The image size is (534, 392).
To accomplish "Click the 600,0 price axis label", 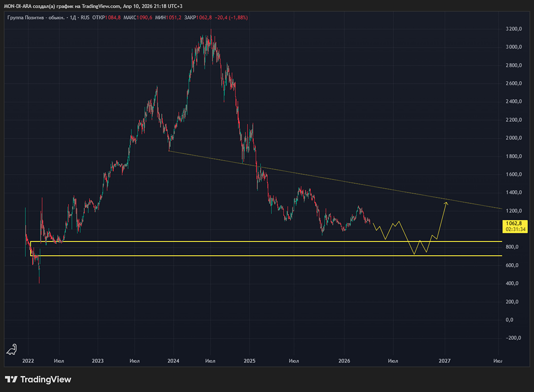I will (512, 265).
